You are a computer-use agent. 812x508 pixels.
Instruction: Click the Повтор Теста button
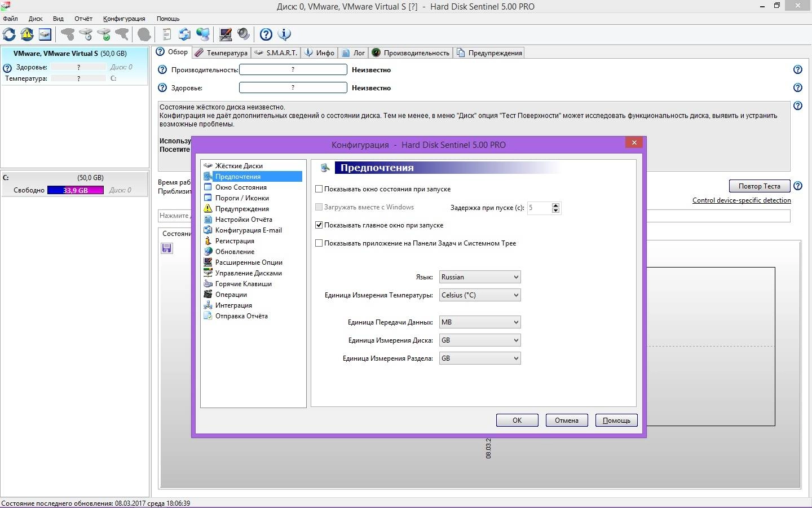click(760, 186)
